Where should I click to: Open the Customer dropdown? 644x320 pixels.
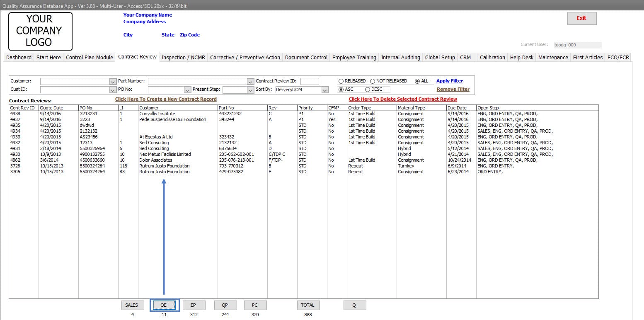click(113, 81)
